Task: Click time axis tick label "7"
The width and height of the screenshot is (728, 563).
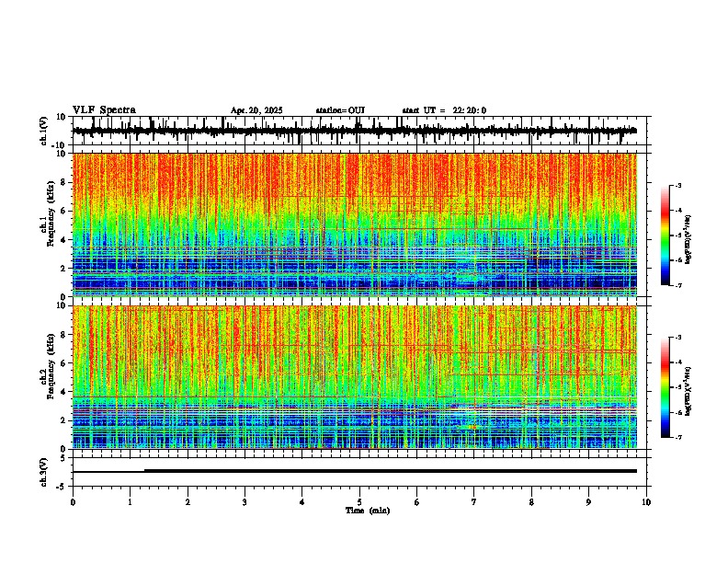Action: pos(474,502)
